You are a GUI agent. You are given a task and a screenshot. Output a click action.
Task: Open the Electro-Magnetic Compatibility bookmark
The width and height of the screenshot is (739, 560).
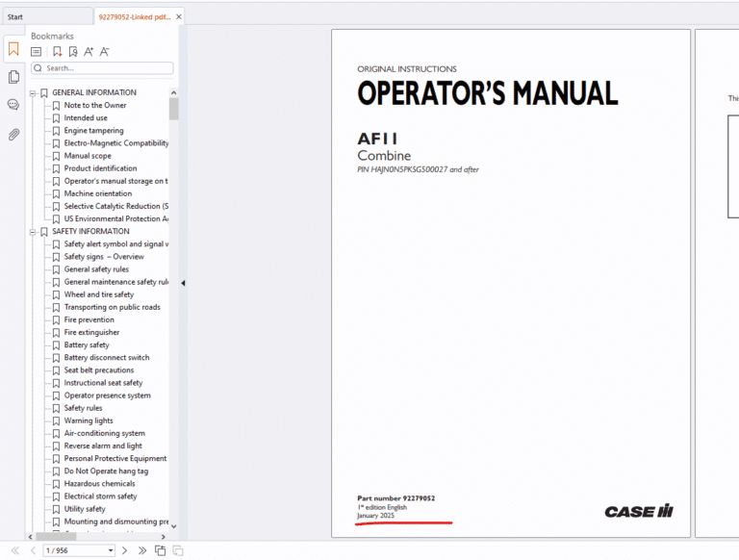[x=115, y=143]
